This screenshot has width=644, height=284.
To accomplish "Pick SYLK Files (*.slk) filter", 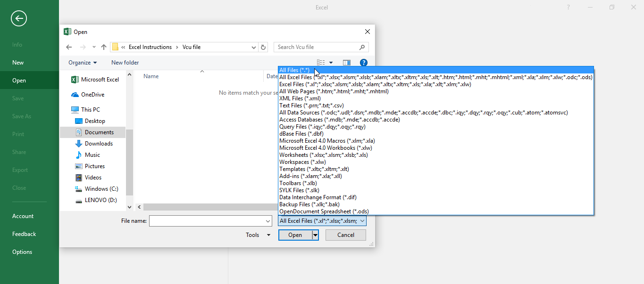I will tap(435, 190).
